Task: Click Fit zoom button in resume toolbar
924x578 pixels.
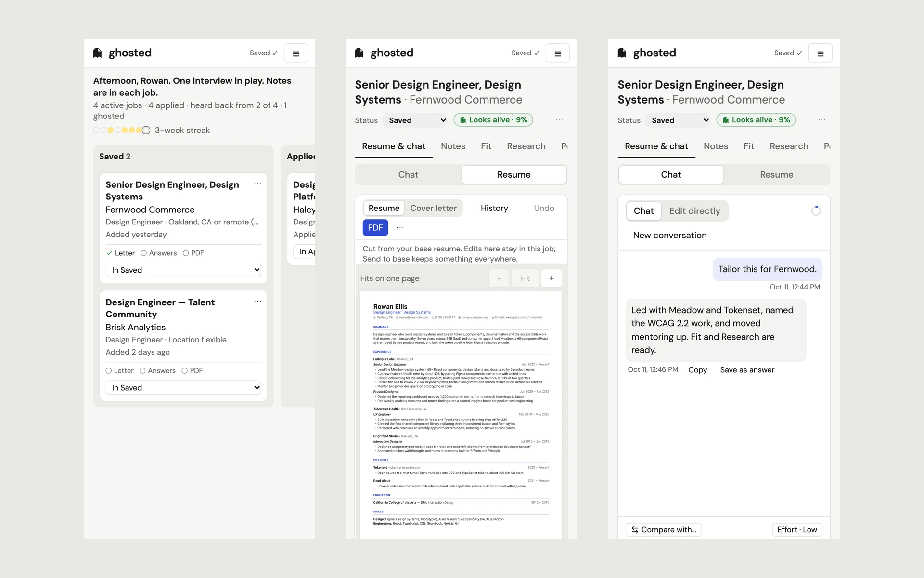Action: point(525,278)
